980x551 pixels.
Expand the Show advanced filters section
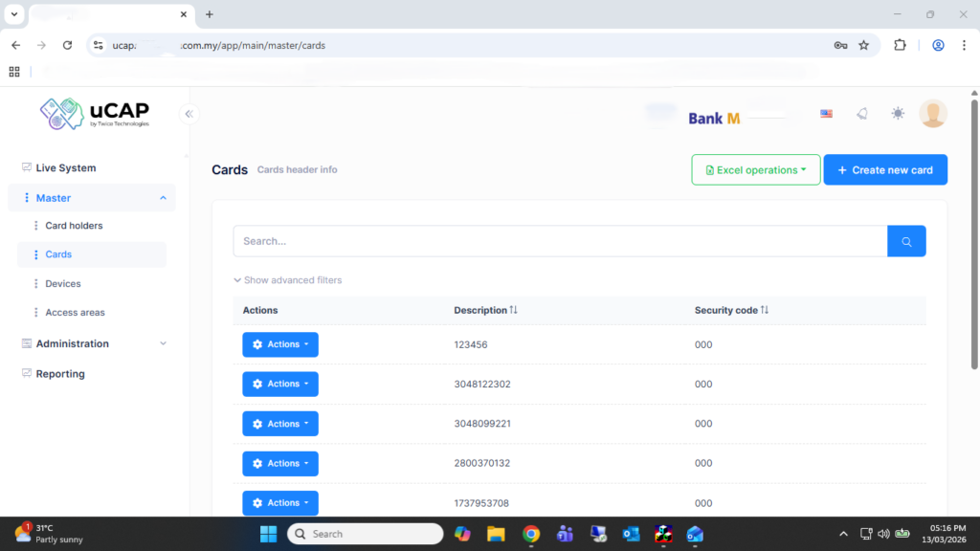287,280
